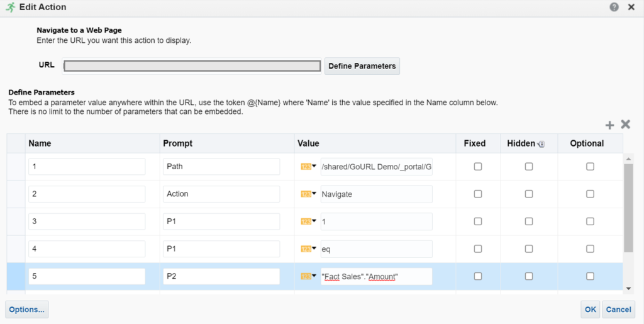Click the Hidden column info icon
This screenshot has height=324, width=644.
point(541,143)
